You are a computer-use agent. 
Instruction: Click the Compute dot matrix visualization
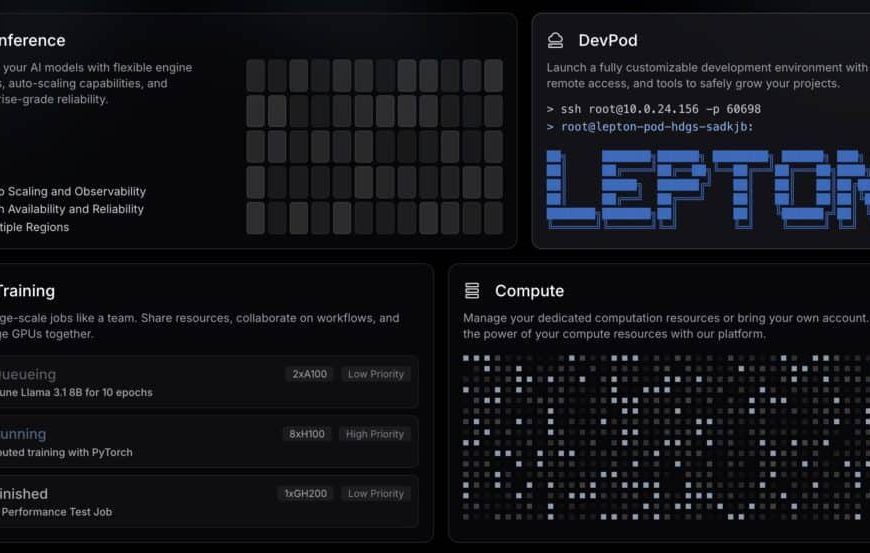point(666,437)
